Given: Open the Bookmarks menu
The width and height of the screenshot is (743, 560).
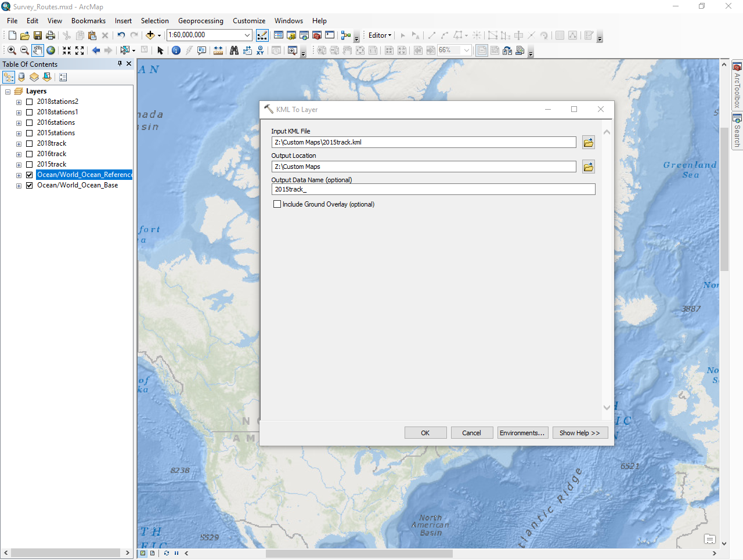Looking at the screenshot, I should point(88,21).
